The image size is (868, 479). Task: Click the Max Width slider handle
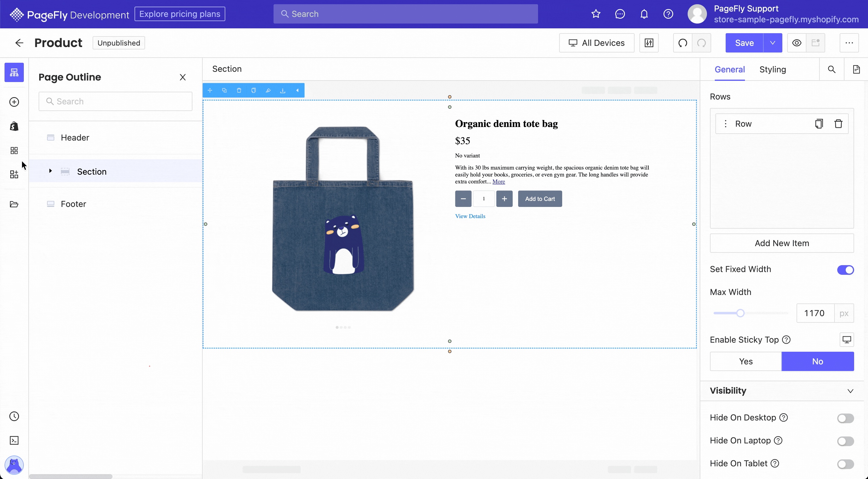740,313
